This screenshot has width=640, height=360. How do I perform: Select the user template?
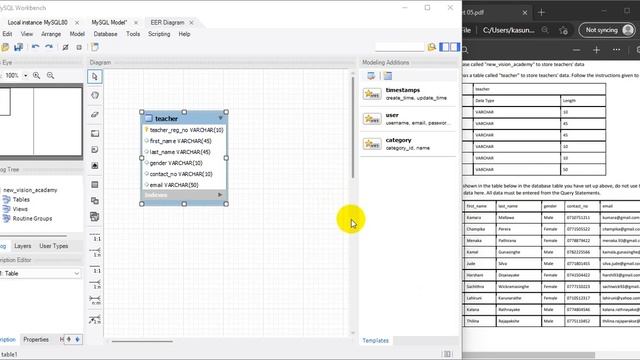point(408,119)
